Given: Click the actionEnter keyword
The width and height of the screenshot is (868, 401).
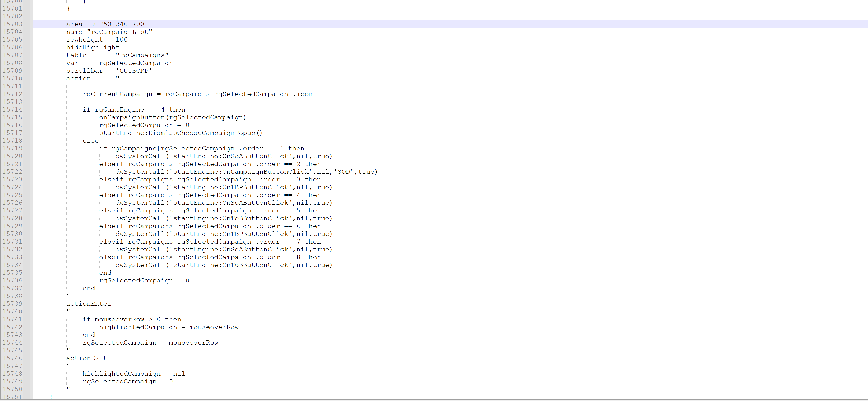Looking at the screenshot, I should pos(89,303).
